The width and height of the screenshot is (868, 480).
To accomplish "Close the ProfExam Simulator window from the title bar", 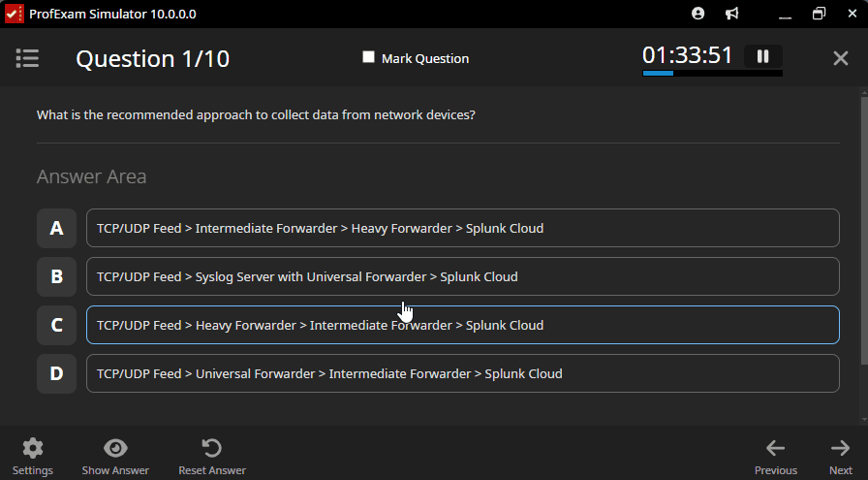I will point(852,14).
